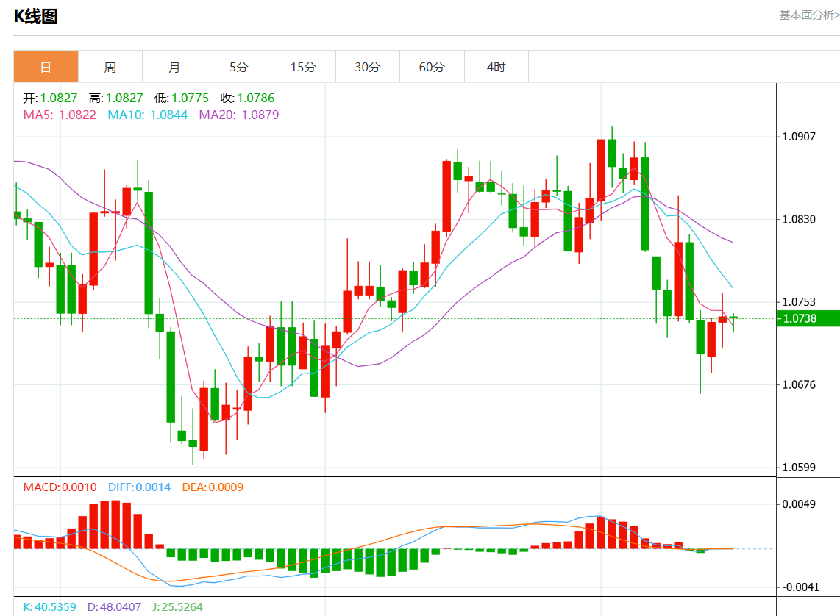840x616 pixels.
Task: Click the 1.0830 price axis label
Action: click(x=799, y=220)
